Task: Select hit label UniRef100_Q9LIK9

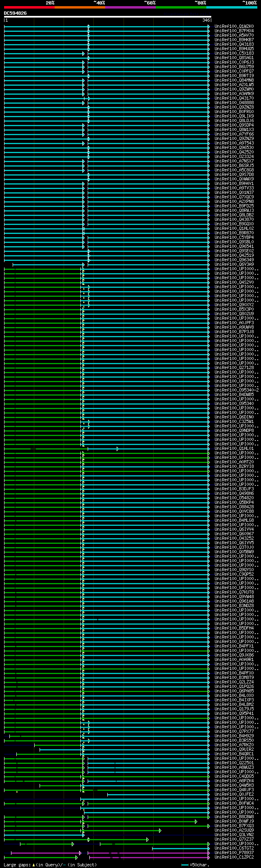Action: point(234,116)
